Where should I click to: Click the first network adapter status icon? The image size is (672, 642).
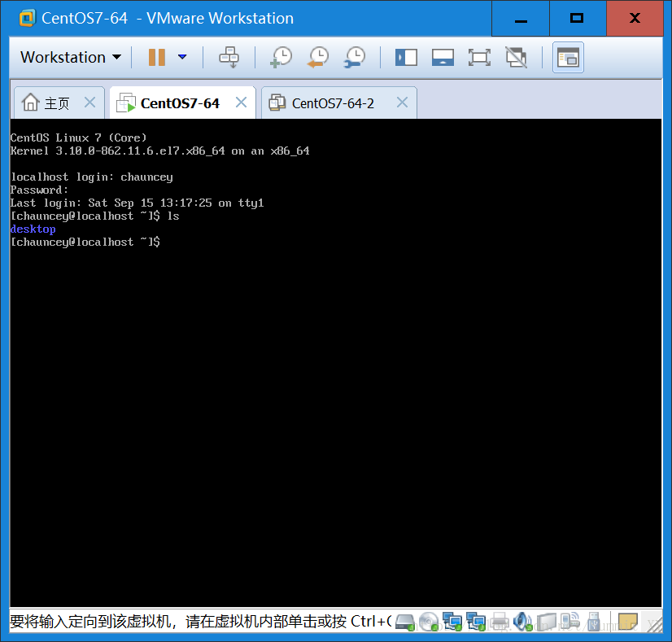[452, 622]
